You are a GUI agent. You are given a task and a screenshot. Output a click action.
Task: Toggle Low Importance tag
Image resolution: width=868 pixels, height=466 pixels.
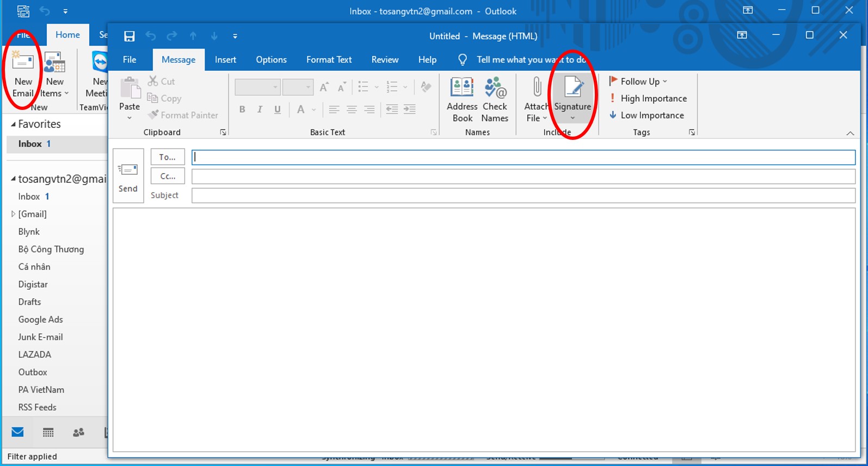point(647,115)
